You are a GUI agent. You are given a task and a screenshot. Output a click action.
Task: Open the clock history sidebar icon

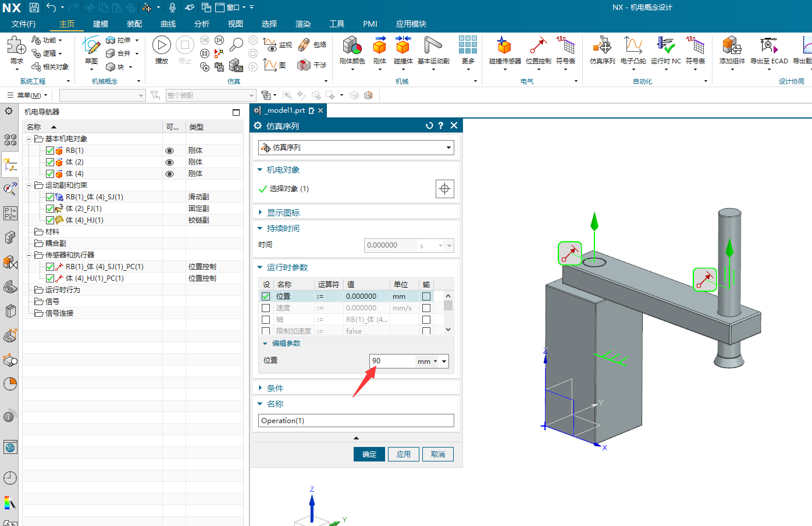click(x=10, y=478)
